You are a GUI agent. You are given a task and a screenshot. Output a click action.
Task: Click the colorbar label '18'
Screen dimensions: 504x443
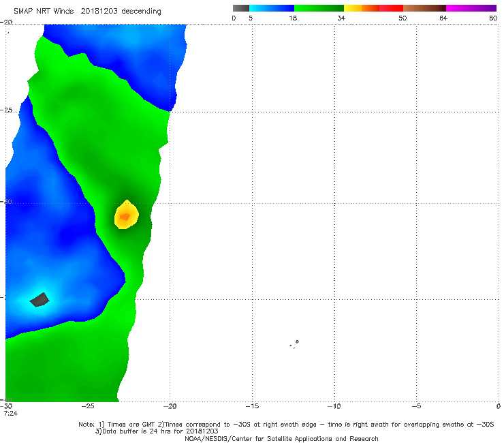tap(293, 18)
